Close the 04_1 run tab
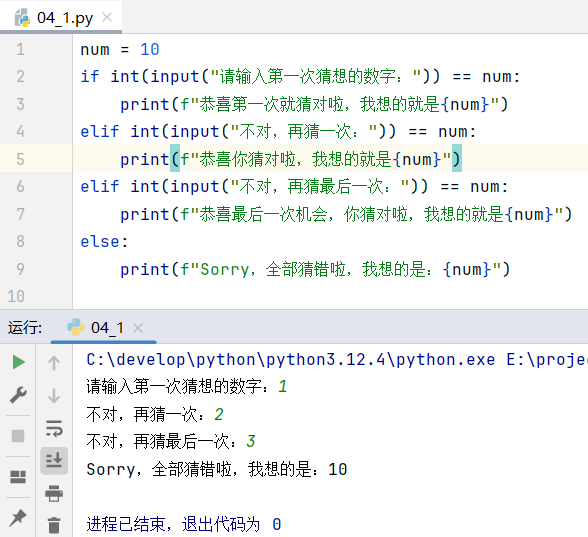588x537 pixels. click(x=138, y=328)
